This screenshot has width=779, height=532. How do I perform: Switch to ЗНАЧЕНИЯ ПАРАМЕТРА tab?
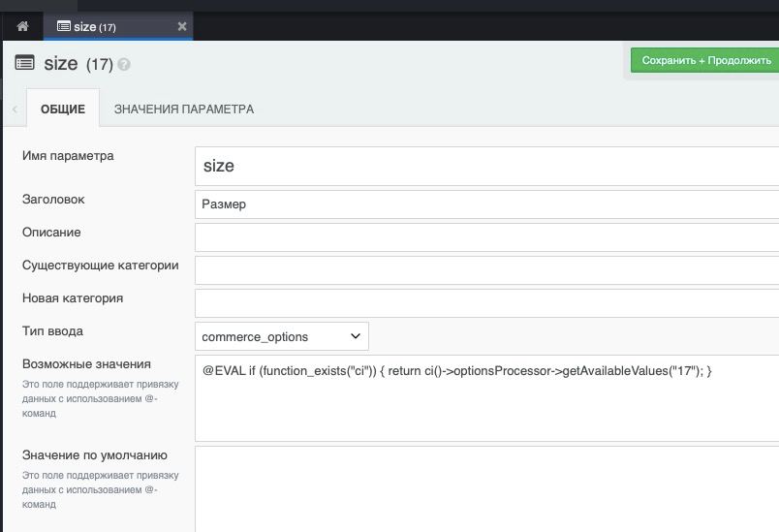(184, 109)
